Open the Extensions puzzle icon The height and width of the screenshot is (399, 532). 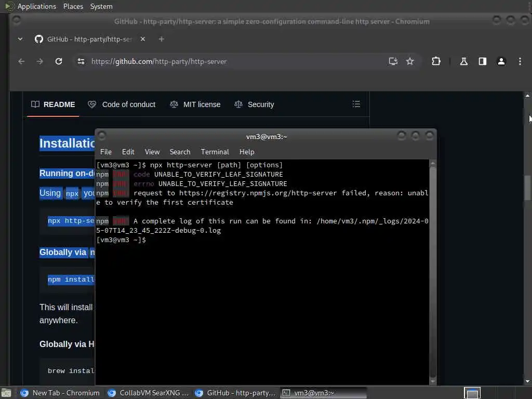[x=436, y=61]
